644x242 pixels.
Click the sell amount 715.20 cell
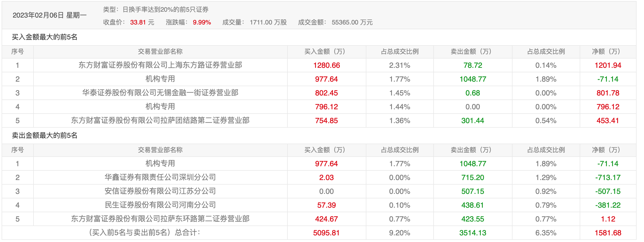pos(473,178)
